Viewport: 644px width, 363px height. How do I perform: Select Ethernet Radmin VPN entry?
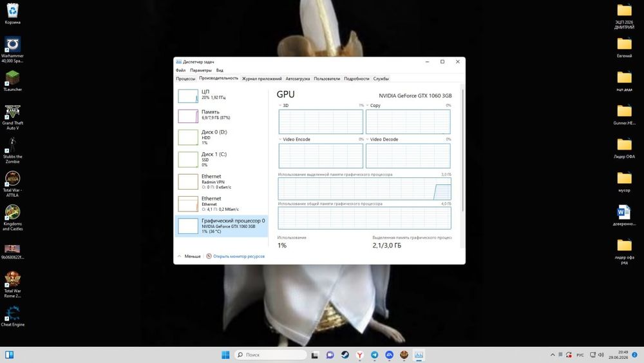222,181
